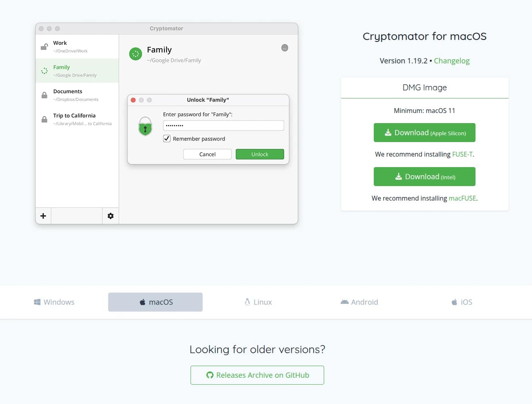Screen dimensions: 532x404
Task: Add a new vault with the plus button
Action: [x=43, y=216]
